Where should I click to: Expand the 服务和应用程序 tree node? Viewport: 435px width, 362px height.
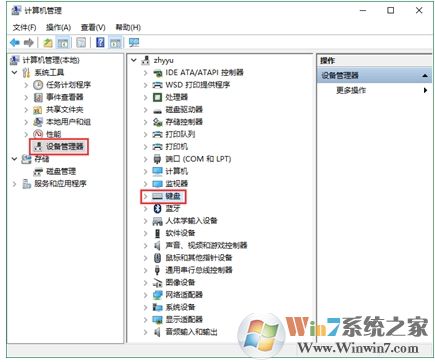[14, 184]
